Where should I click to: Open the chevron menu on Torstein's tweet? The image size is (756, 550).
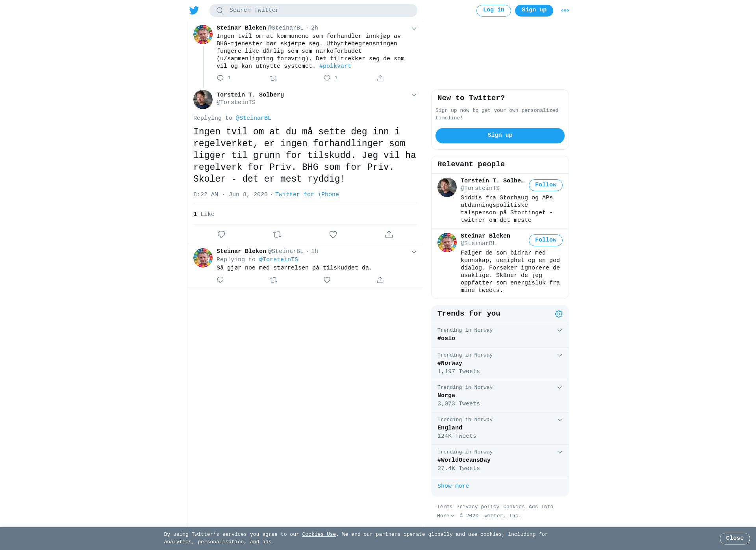[414, 95]
